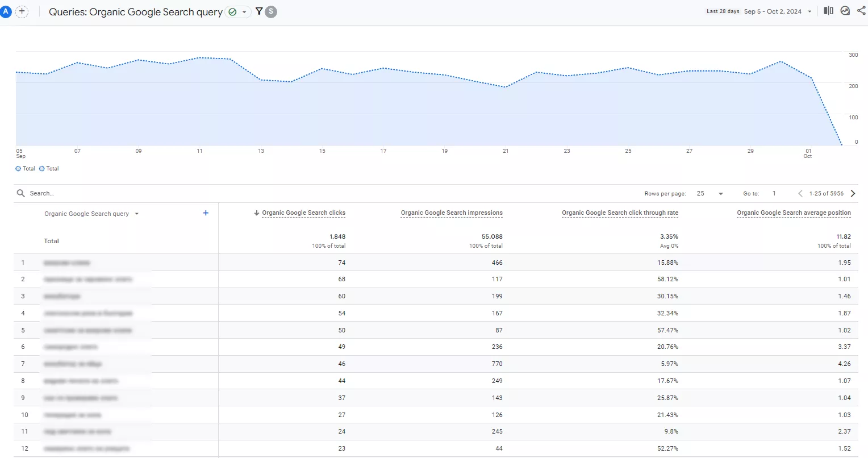
Task: Click total average position 11.82
Action: pyautogui.click(x=844, y=236)
